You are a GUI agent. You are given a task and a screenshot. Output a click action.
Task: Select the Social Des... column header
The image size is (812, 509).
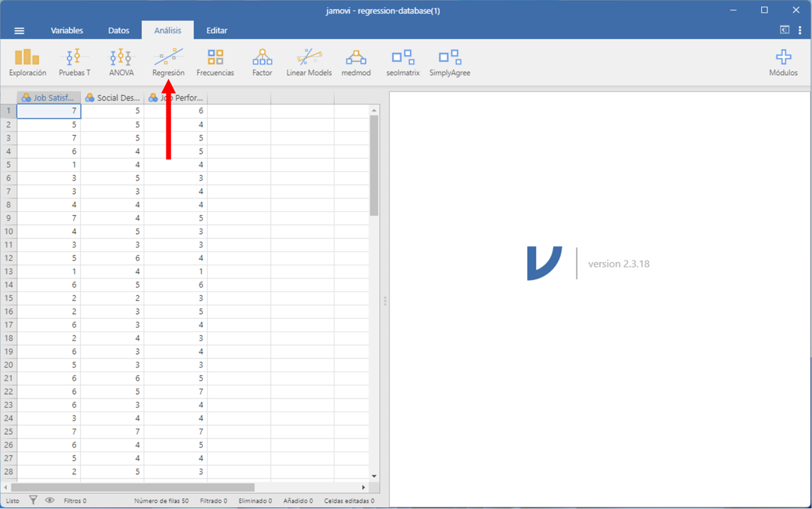tap(113, 98)
